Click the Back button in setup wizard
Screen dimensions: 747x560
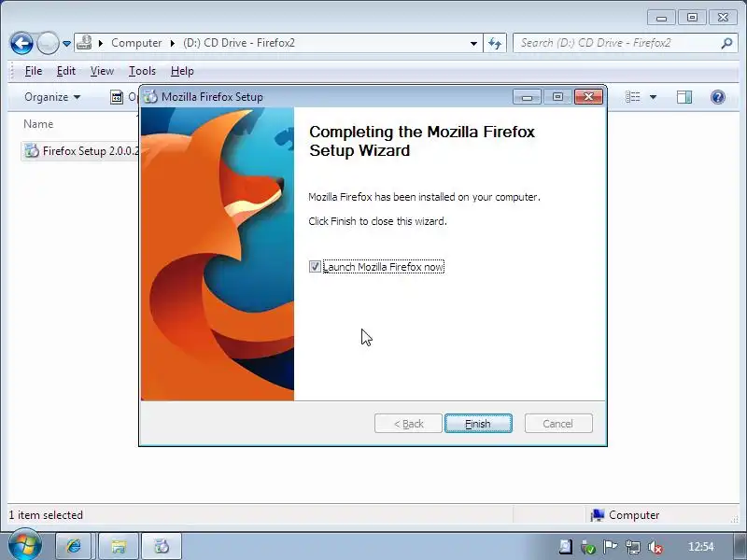click(408, 424)
